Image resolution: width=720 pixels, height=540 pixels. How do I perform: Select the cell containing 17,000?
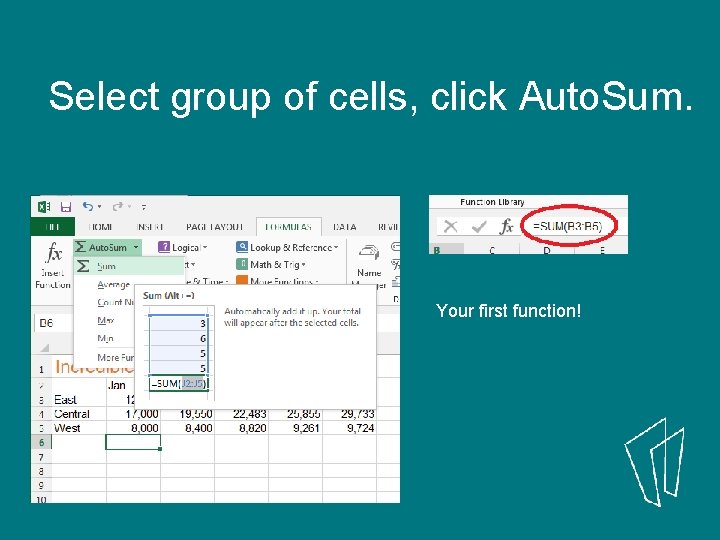click(x=133, y=414)
